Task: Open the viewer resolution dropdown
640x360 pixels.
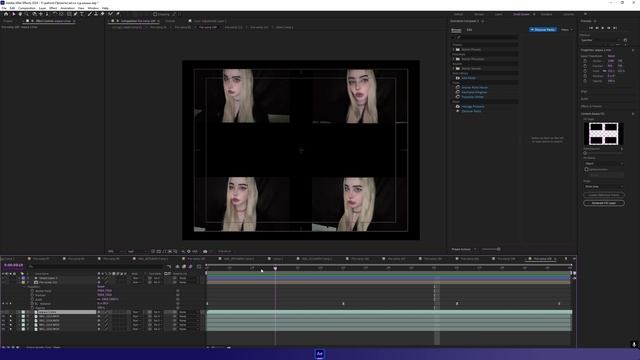Action: point(136,251)
